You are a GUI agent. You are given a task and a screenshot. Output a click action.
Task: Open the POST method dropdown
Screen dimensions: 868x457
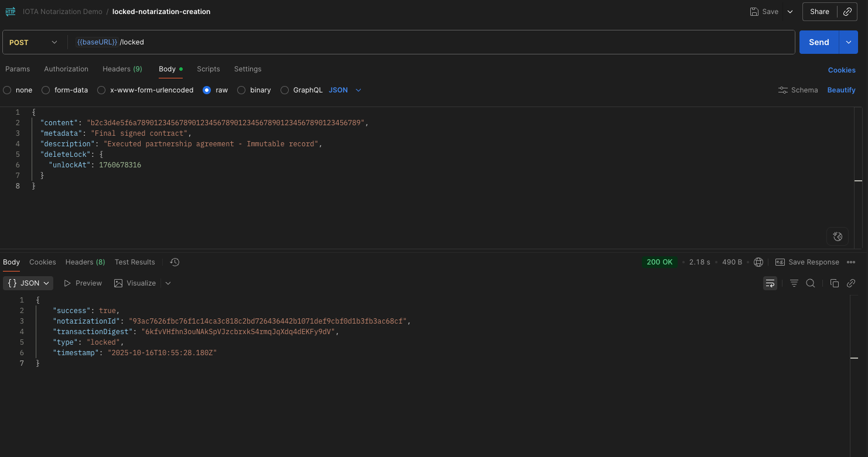tap(33, 42)
